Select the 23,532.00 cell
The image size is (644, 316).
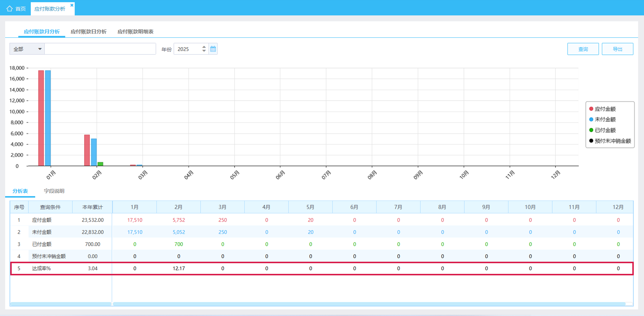click(92, 220)
